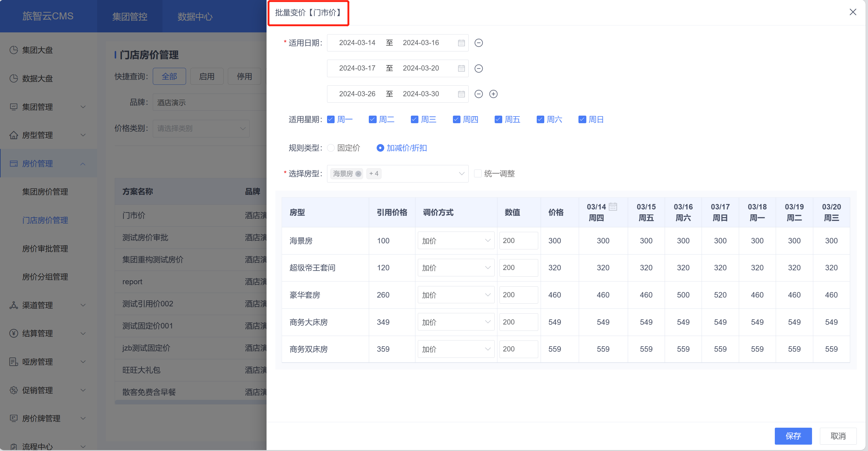Click the 房价牌管理 sidebar icon
The image size is (868, 451).
14,418
